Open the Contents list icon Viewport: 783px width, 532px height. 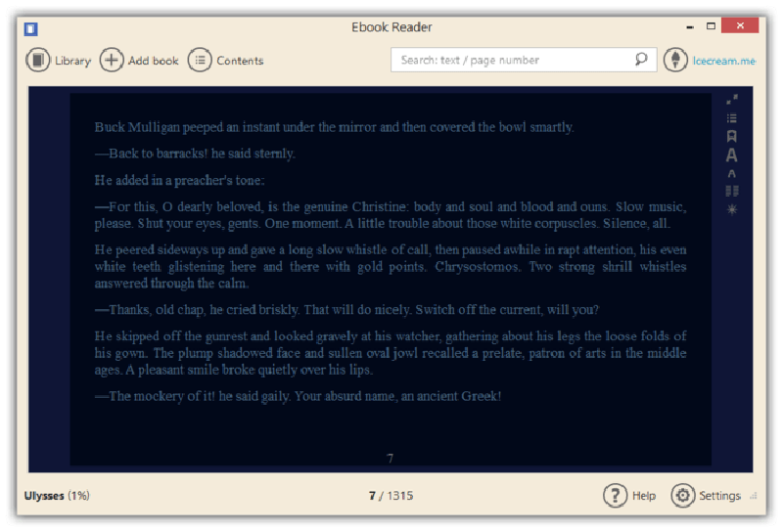(x=200, y=61)
